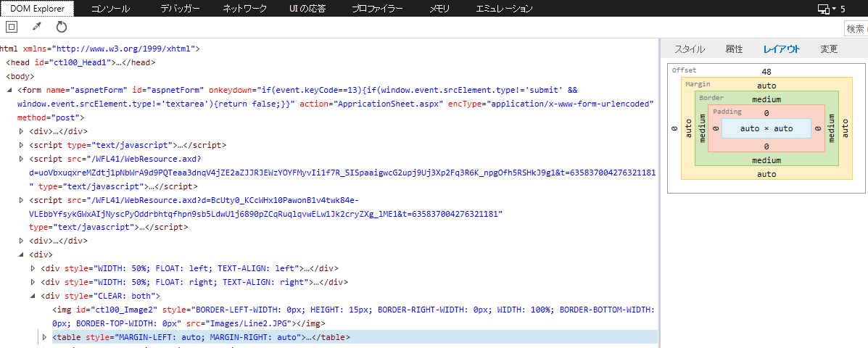Expand the script with src starting d=BcUty0

tap(22, 199)
